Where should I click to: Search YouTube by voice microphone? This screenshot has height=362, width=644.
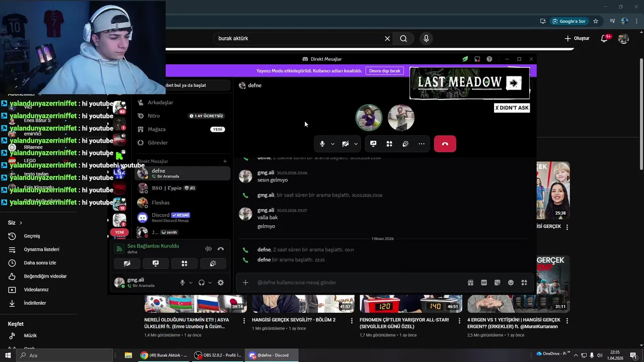coord(426,38)
